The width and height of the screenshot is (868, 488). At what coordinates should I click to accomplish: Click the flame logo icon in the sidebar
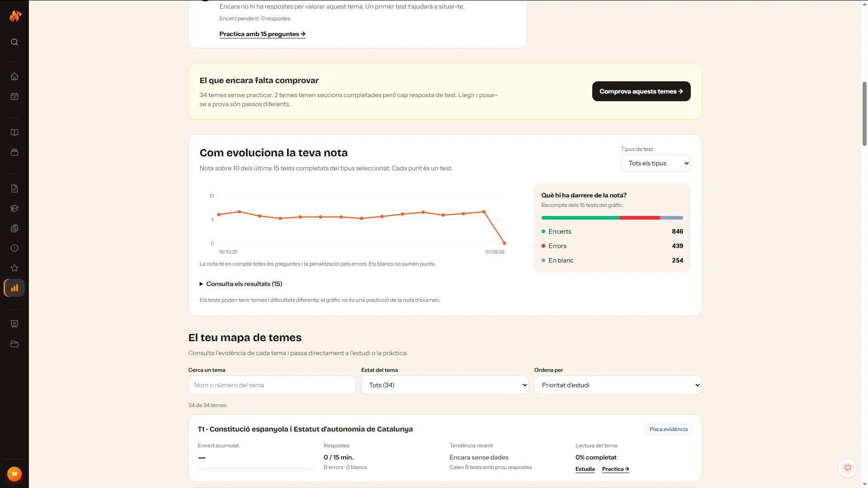pyautogui.click(x=15, y=16)
